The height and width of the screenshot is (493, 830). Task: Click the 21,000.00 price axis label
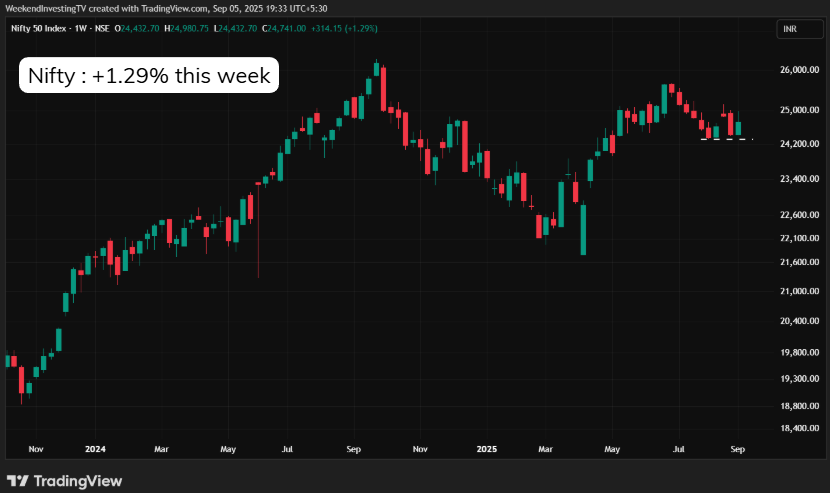click(x=799, y=291)
